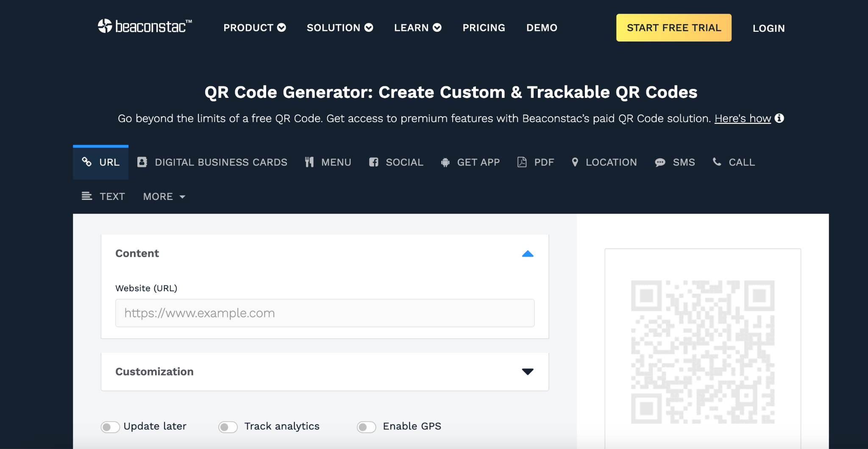Click the Website URL input field
The width and height of the screenshot is (868, 449).
tap(324, 313)
